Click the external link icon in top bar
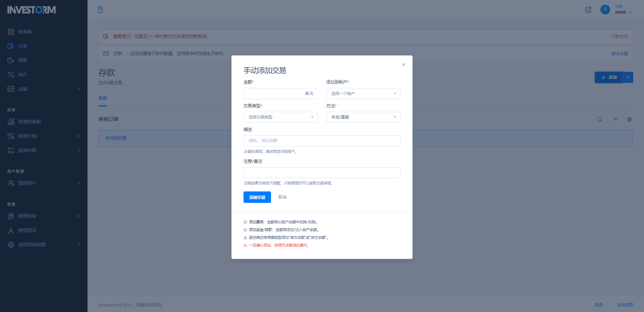 pyautogui.click(x=588, y=10)
